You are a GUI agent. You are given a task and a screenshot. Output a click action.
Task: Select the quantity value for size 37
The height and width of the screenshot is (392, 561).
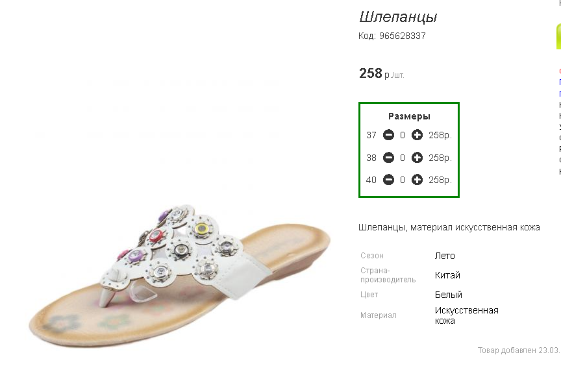click(403, 135)
